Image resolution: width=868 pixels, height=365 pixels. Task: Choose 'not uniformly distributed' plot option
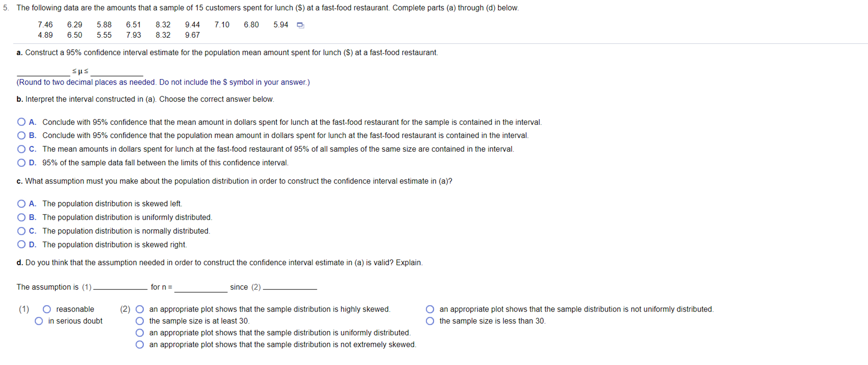pyautogui.click(x=430, y=309)
